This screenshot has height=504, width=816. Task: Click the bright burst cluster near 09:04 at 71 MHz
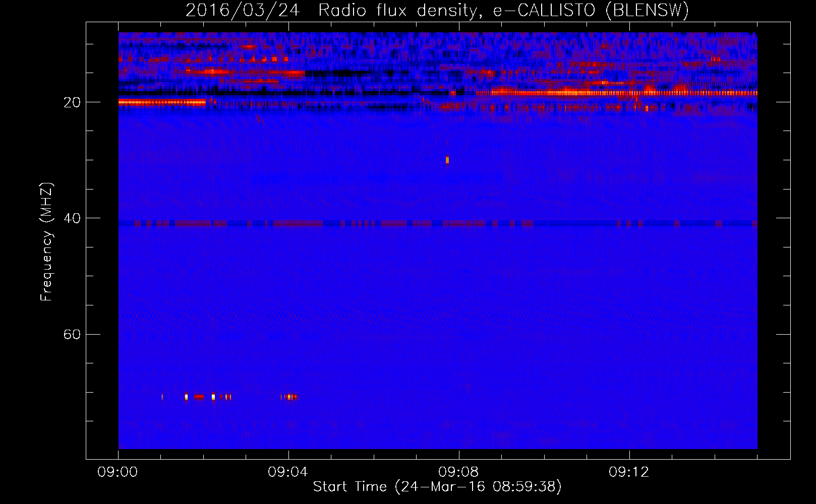[x=289, y=397]
